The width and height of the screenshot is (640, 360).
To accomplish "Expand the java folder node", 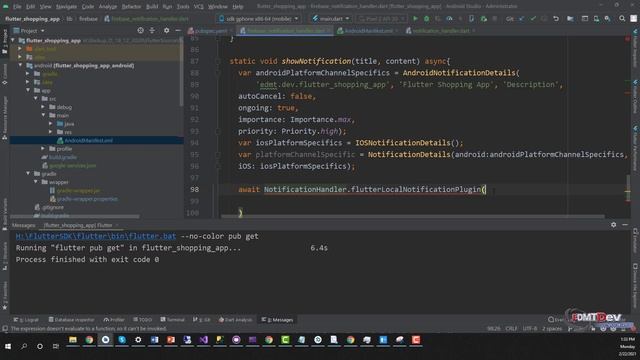I will coord(51,123).
